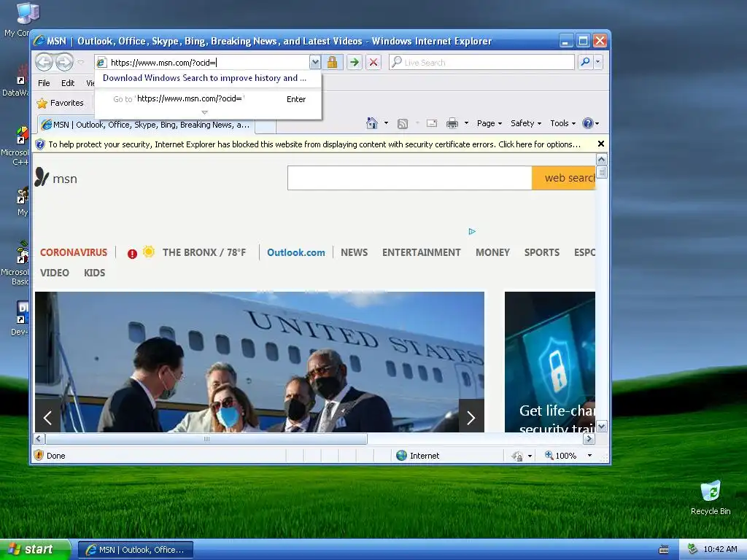Screen dimensions: 747x560
Task: Open the zoom level dropdown arrow
Action: 589,456
